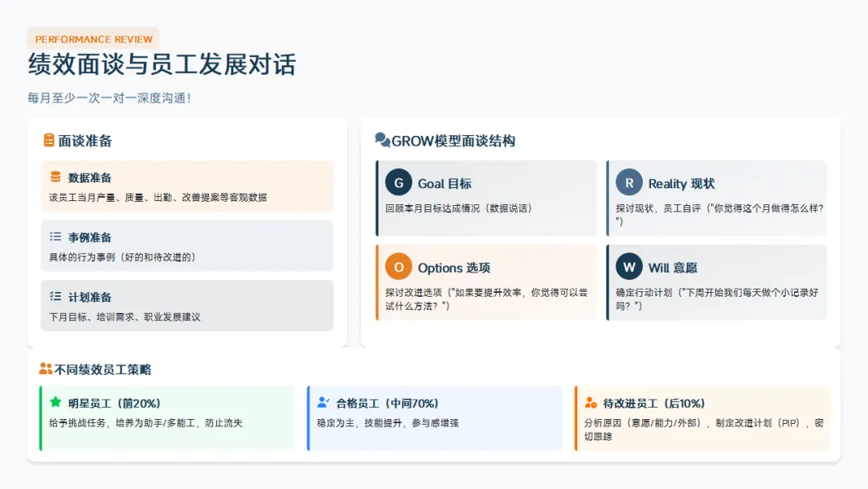Viewport: 868px width, 489px height.
Task: Click the text 下月目标、培训需求、职业发展建议
Action: click(125, 317)
